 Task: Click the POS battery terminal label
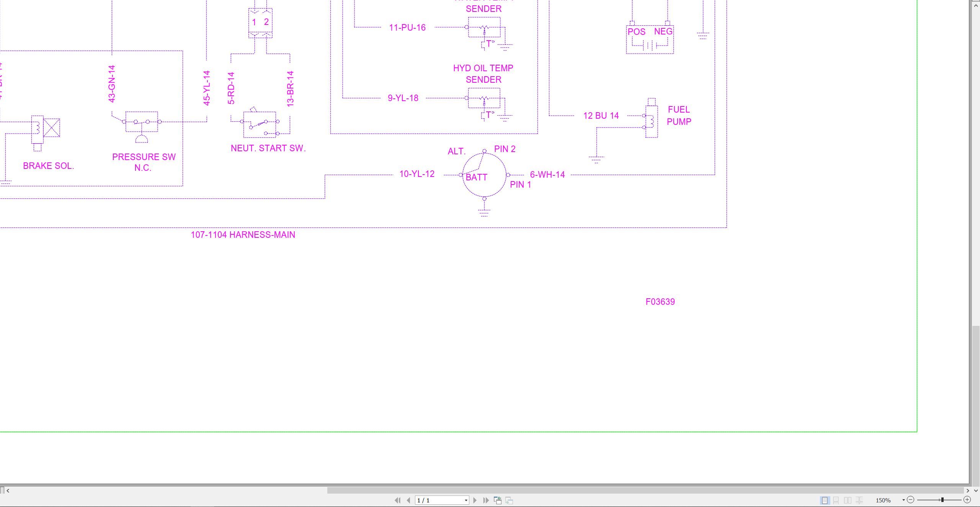coord(637,32)
